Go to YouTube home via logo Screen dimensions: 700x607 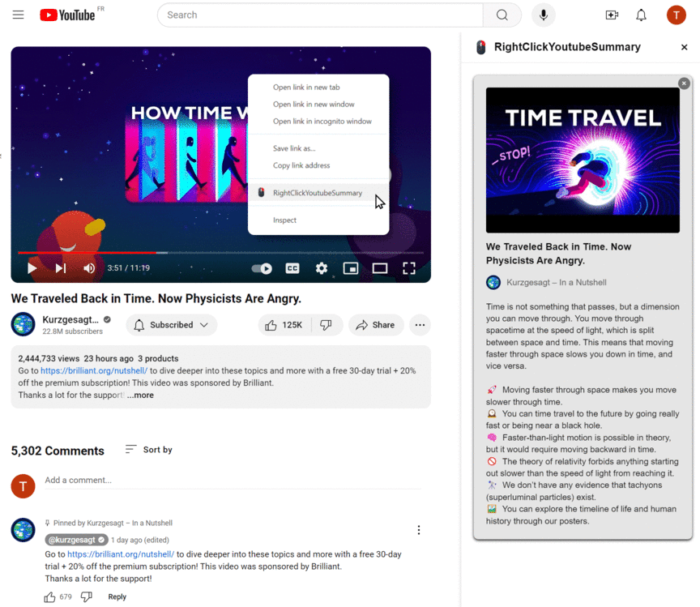tap(67, 15)
